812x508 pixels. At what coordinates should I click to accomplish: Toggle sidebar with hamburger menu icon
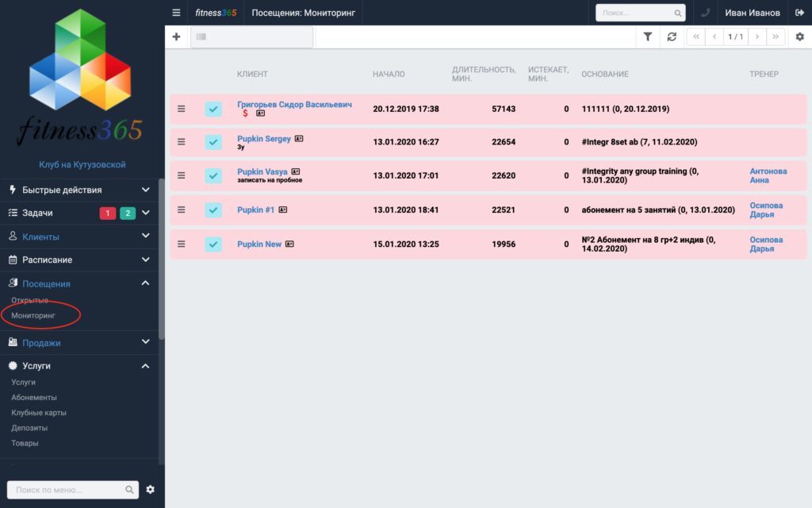(x=176, y=13)
